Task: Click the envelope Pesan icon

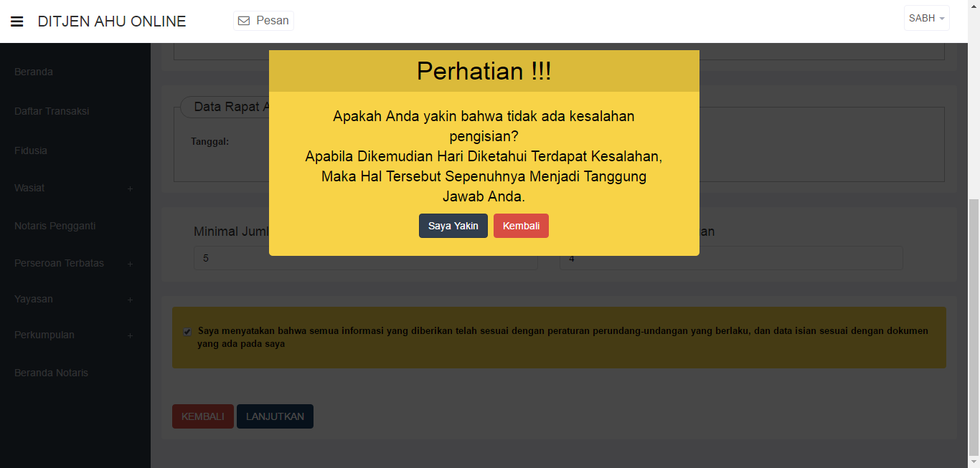Action: (x=243, y=21)
